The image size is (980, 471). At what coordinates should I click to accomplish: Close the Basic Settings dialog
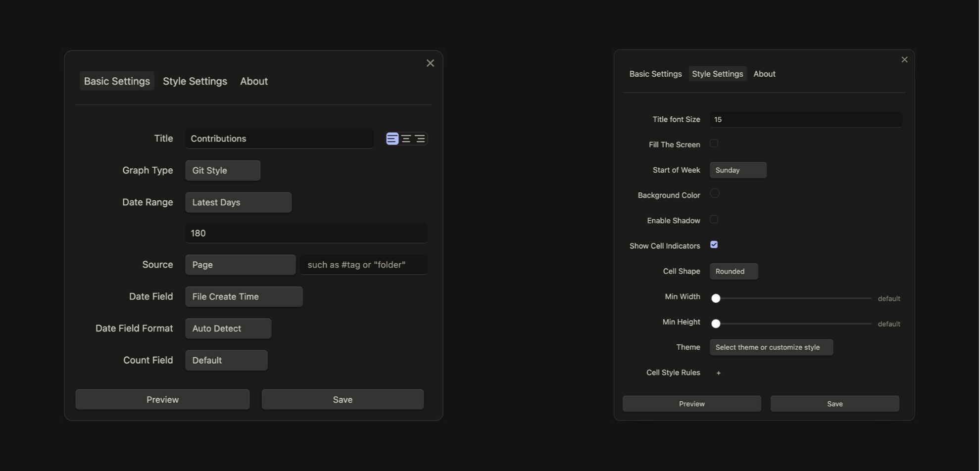(430, 63)
